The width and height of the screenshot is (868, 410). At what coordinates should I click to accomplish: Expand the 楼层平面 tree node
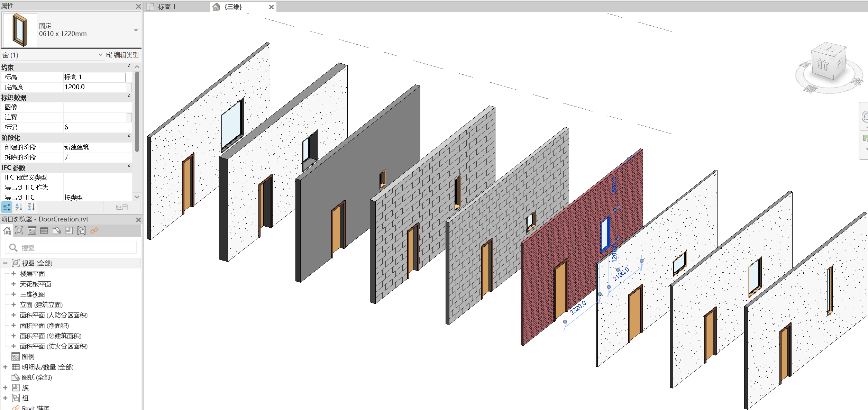(13, 274)
